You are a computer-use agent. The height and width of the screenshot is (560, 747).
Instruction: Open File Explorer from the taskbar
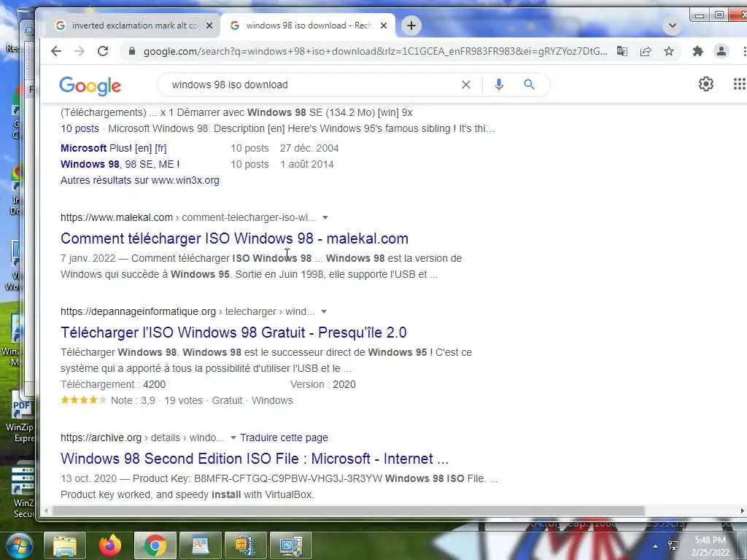(64, 545)
